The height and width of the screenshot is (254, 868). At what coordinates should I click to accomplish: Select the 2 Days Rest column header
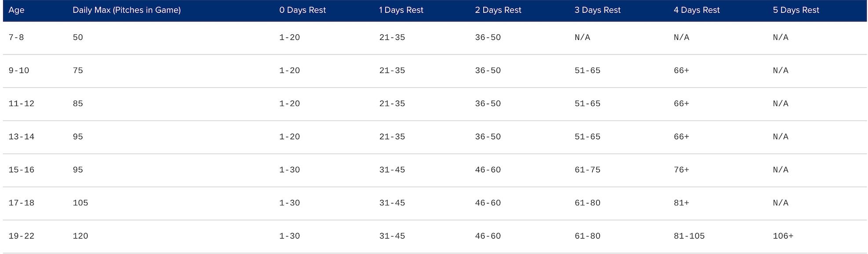tap(498, 10)
